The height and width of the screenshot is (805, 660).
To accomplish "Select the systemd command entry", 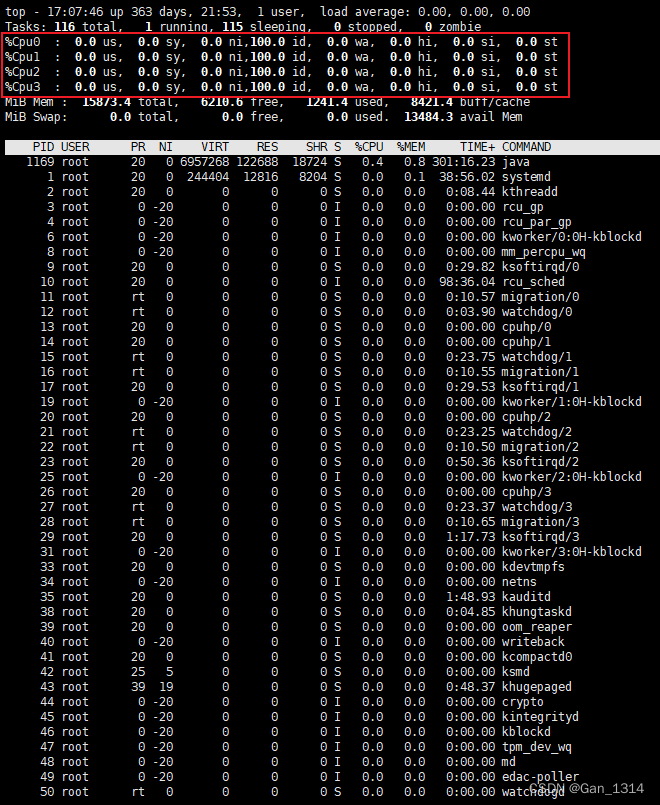I will [526, 177].
